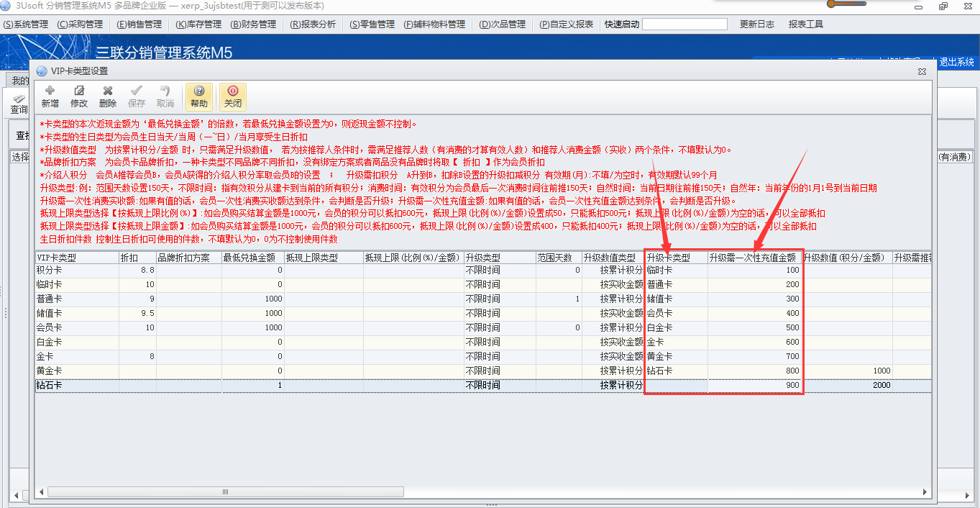980x508 pixels.
Task: Select the 会员卡 row in VIP卡类型 column
Action: click(77, 327)
